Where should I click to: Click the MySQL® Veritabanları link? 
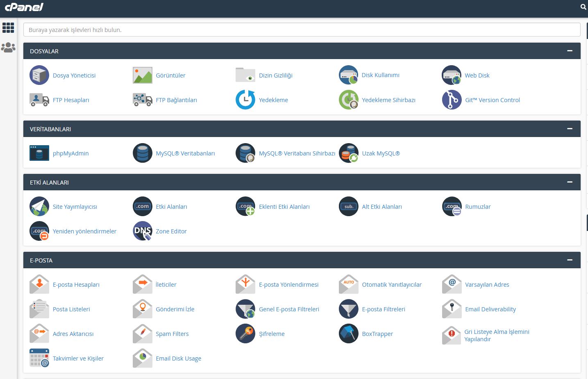[185, 153]
